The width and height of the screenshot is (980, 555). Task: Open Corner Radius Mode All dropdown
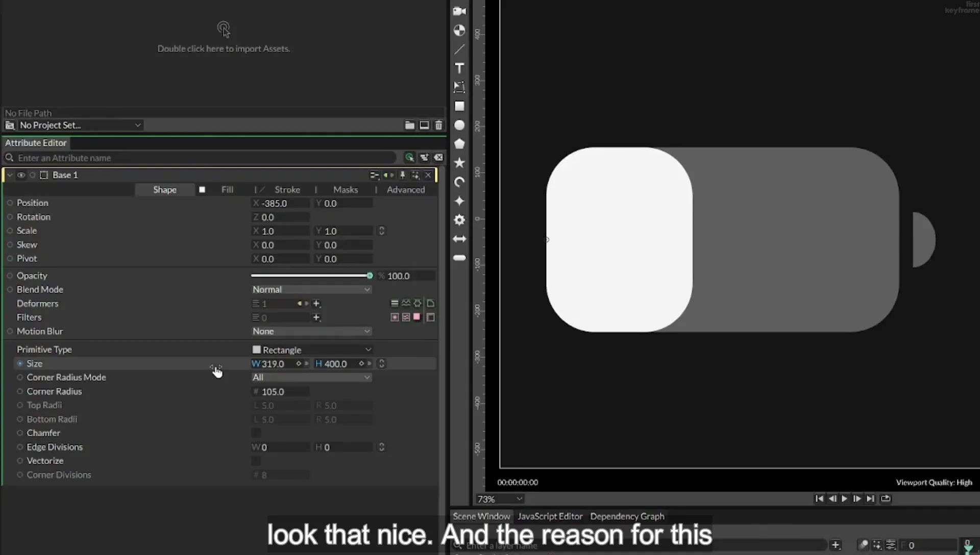pyautogui.click(x=311, y=377)
